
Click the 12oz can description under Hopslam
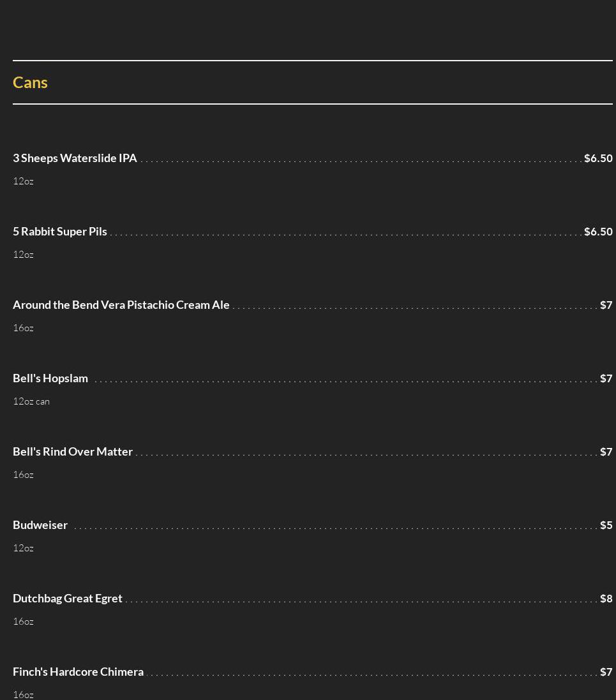coord(31,401)
